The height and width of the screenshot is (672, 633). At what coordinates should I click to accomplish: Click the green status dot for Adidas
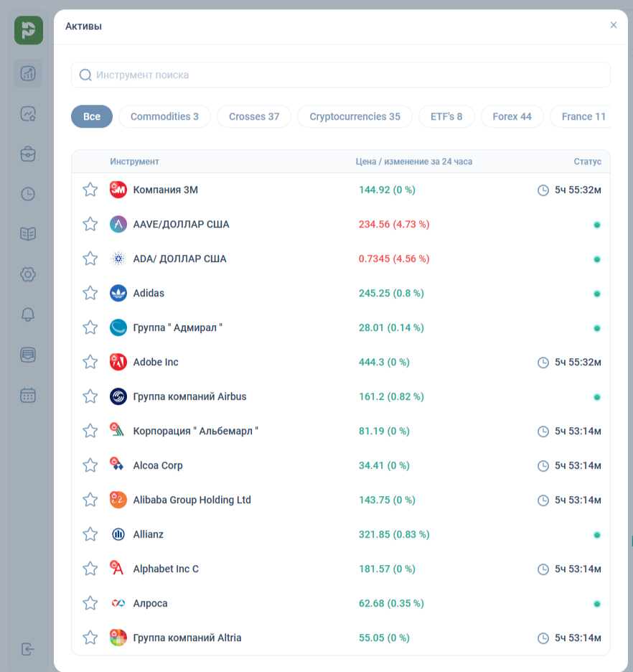pos(596,294)
